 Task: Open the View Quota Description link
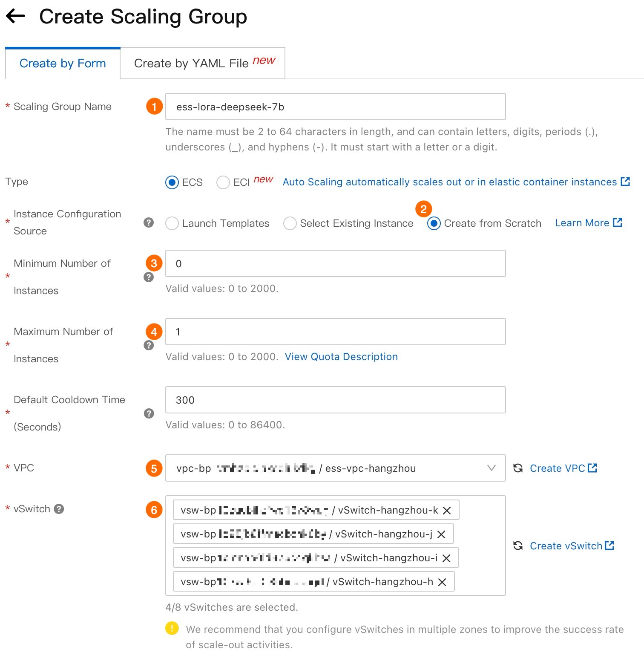pyautogui.click(x=341, y=357)
